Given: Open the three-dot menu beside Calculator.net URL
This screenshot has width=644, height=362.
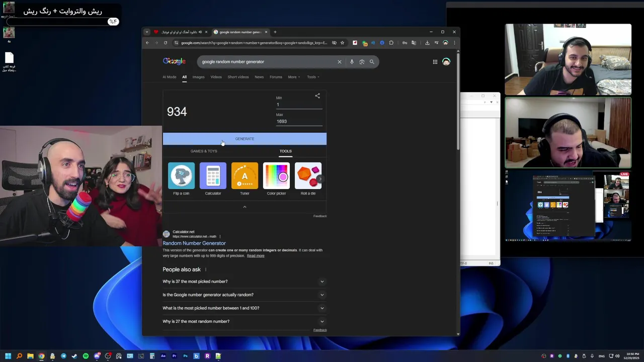Looking at the screenshot, I should tap(220, 236).
